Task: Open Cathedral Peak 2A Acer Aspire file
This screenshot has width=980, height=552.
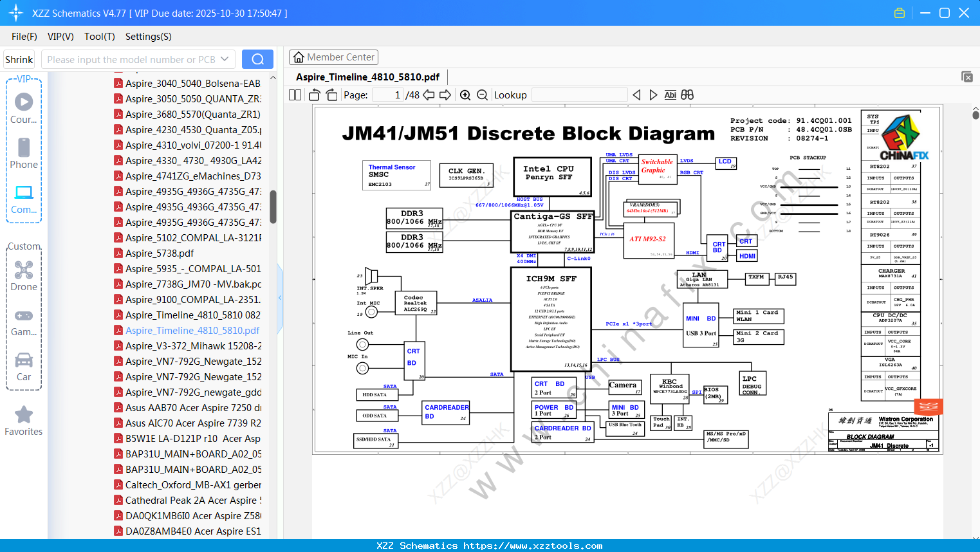Action: [193, 500]
